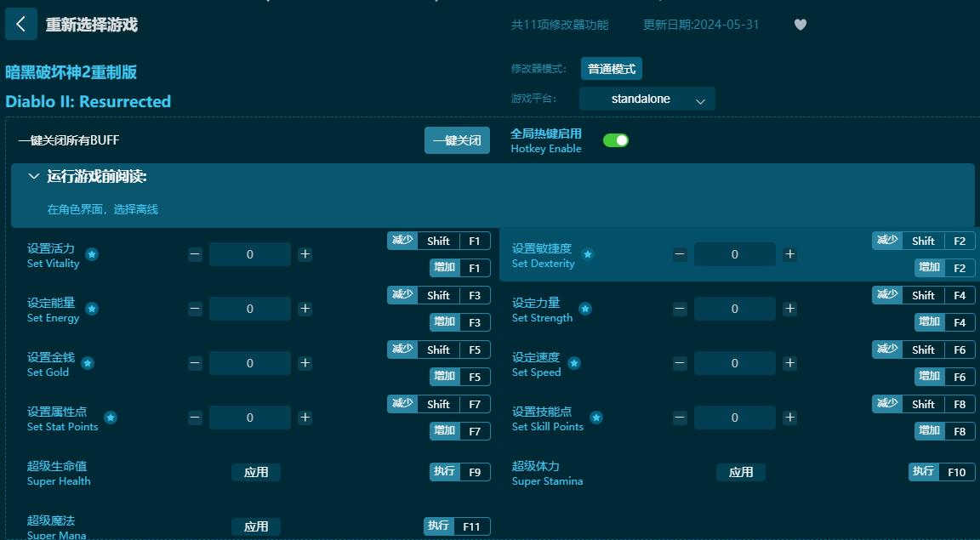Apply Super Health
The image size is (980, 540).
pyautogui.click(x=256, y=471)
